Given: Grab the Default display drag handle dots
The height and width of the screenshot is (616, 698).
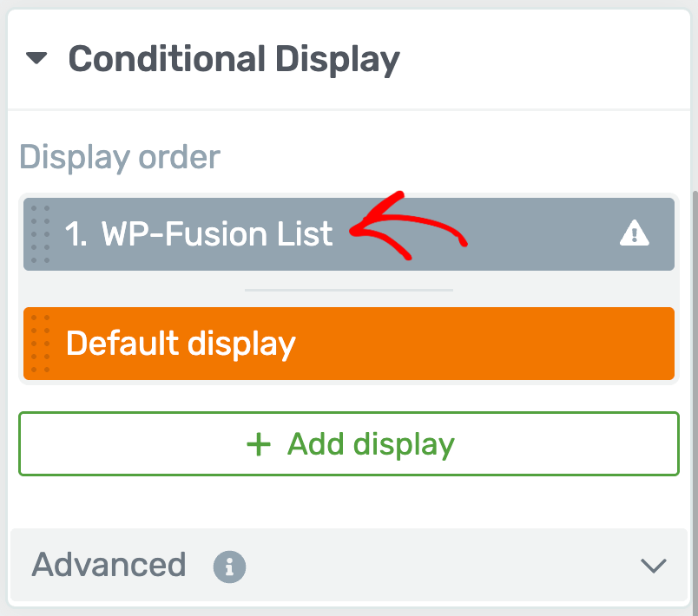Looking at the screenshot, I should [40, 344].
